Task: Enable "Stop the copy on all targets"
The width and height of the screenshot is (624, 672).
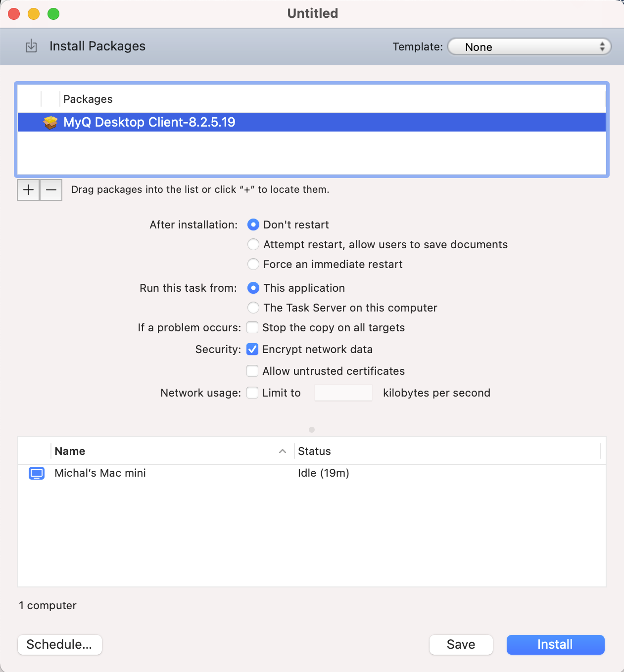Action: (252, 327)
